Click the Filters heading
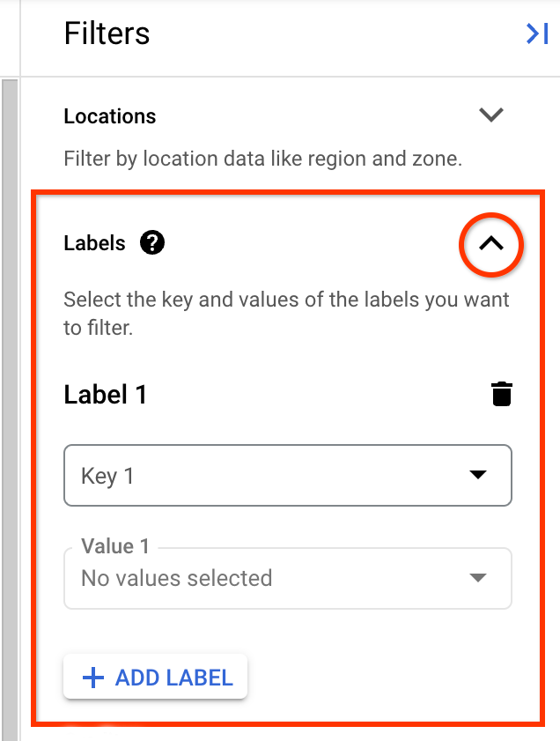Viewport: 560px width, 741px height. click(107, 33)
